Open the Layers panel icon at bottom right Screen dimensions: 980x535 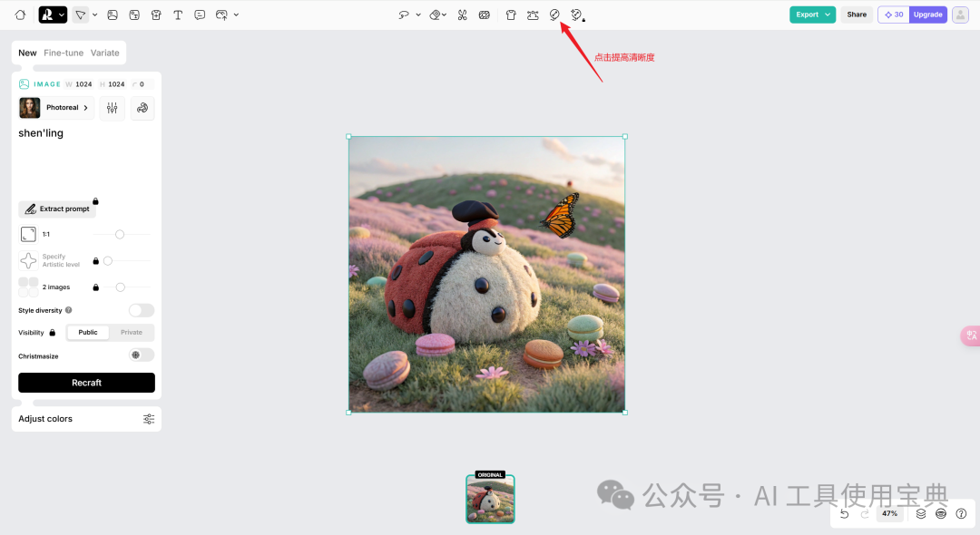pos(920,513)
